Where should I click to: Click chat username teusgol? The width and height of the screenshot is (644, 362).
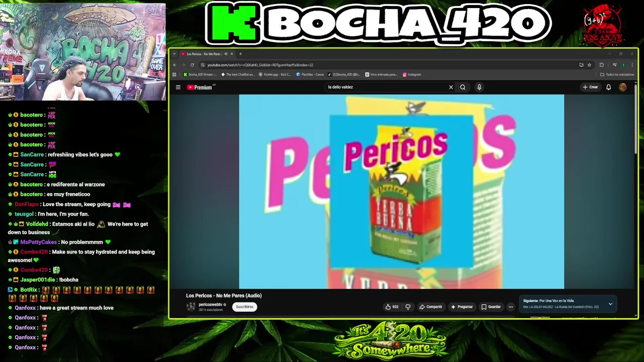[24, 214]
